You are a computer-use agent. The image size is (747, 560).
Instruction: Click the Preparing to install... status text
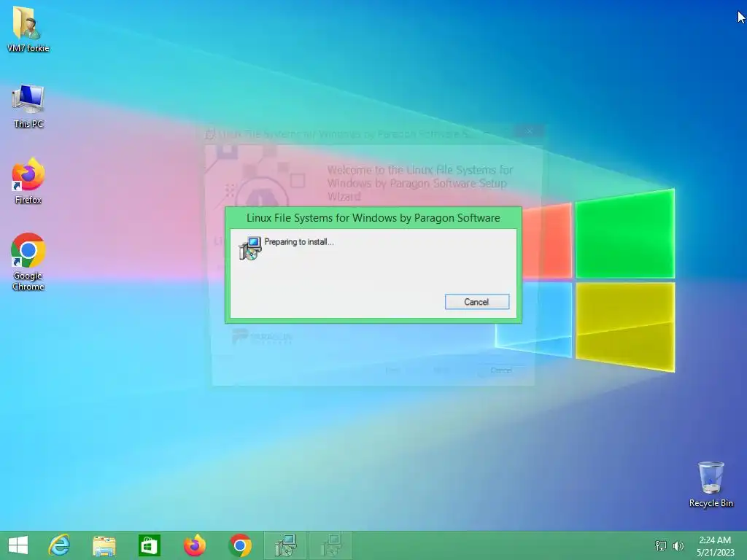pos(298,242)
